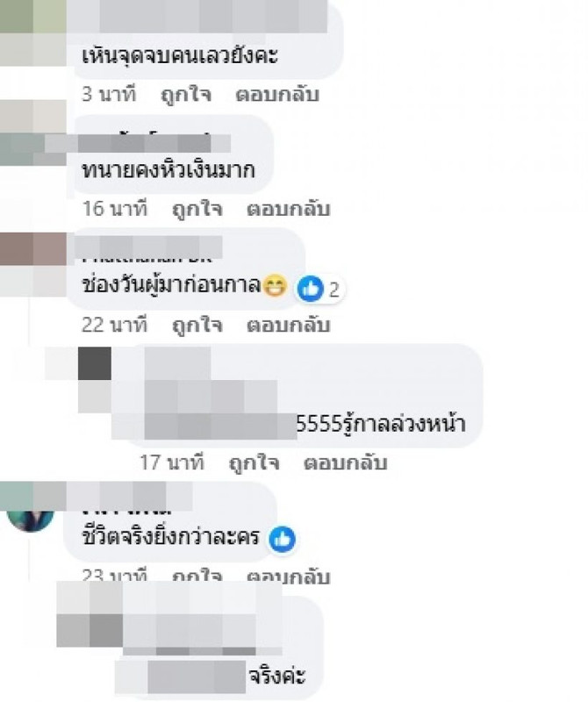Click the round profile avatar beside ชีวิตจริงยิ่งกว่าละคร
Image resolution: width=588 pixels, height=702 pixels.
click(x=31, y=520)
